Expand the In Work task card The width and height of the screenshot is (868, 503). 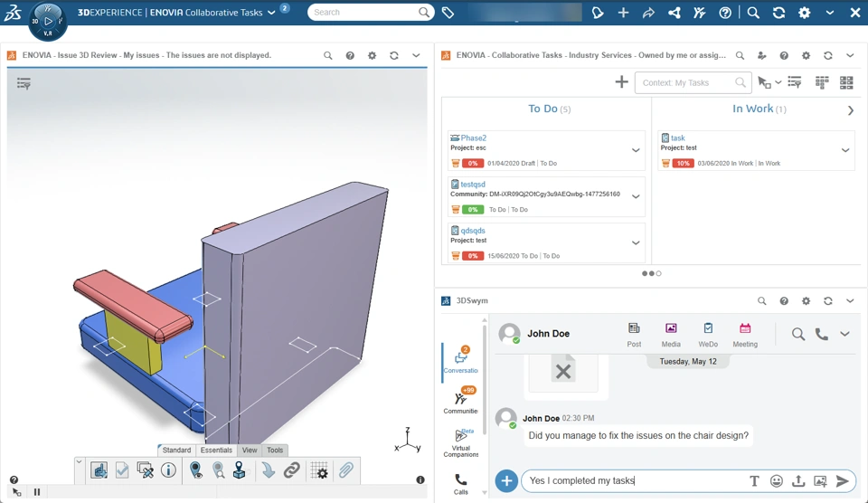(x=845, y=150)
